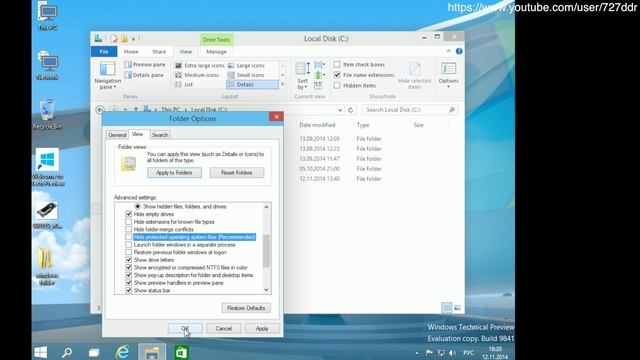Open the This PC desktop icon
640x360 pixels.
coord(48,16)
